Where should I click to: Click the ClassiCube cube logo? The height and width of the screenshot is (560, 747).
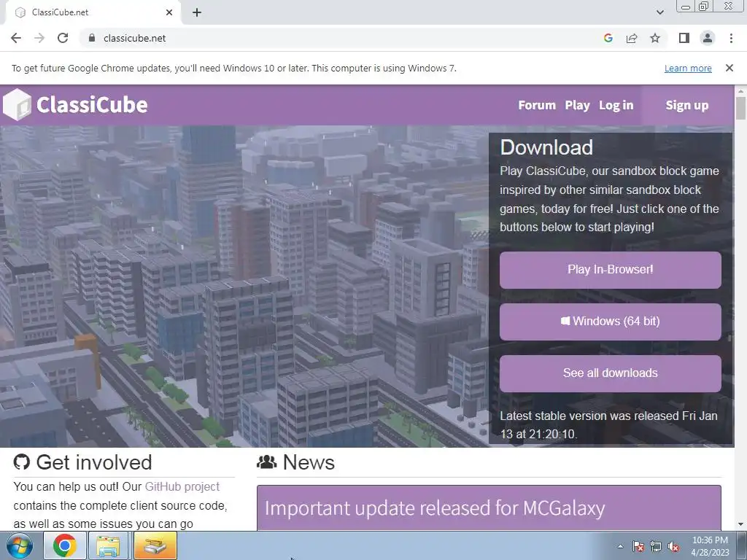[17, 104]
